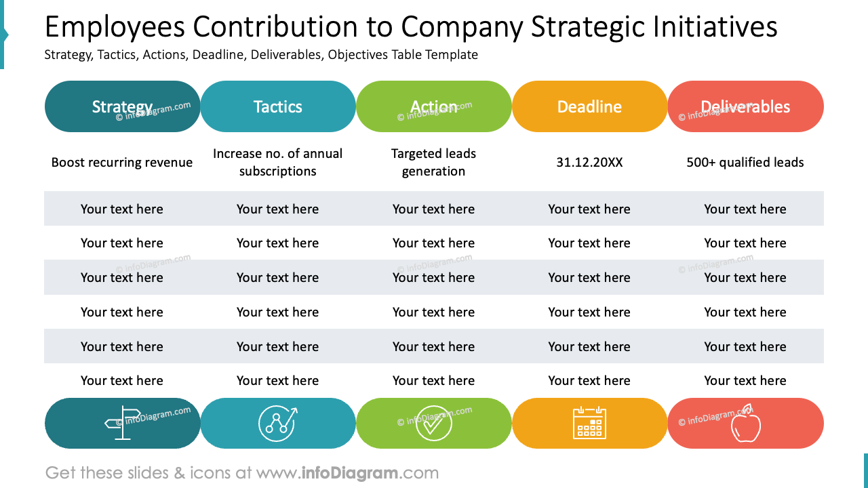
Task: Select the 'Boost recurring revenue' cell
Action: coord(122,163)
